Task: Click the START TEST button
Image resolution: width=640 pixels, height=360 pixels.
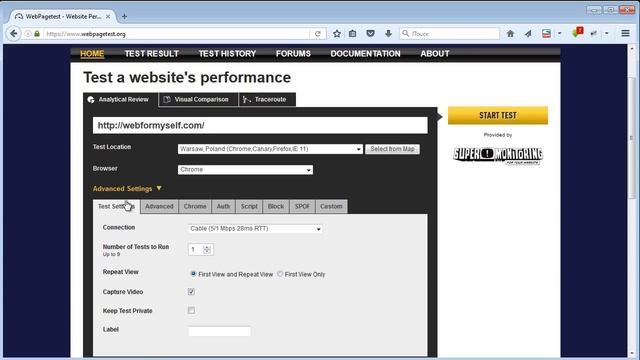Action: pos(498,116)
